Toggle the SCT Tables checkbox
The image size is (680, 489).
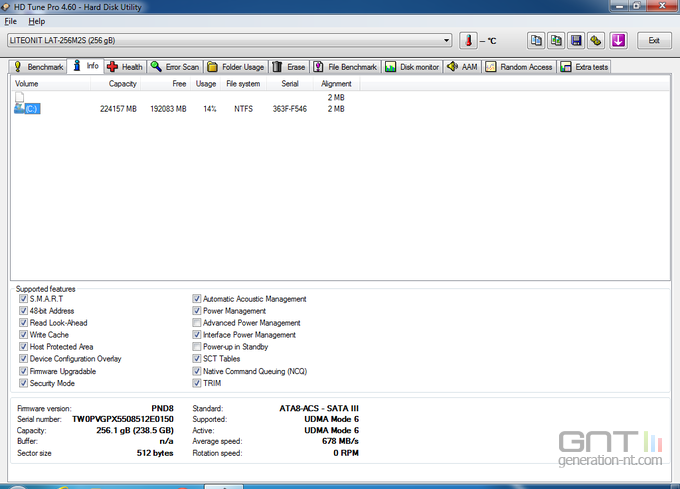point(197,359)
